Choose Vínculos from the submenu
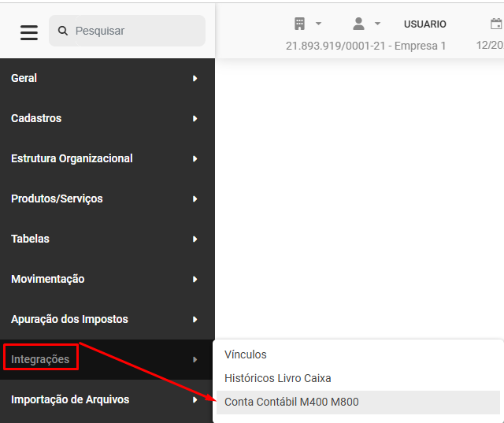This screenshot has height=423, width=504. point(246,354)
